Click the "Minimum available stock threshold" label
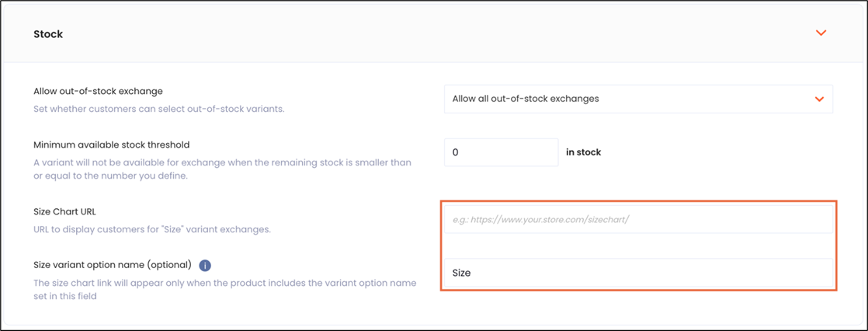868x331 pixels. tap(112, 145)
